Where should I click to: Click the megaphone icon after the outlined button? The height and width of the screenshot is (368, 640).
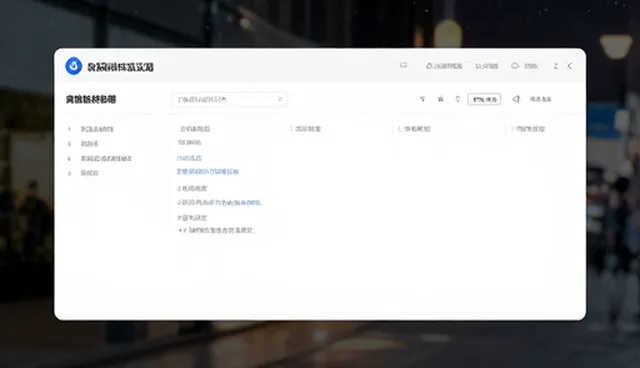tap(516, 99)
